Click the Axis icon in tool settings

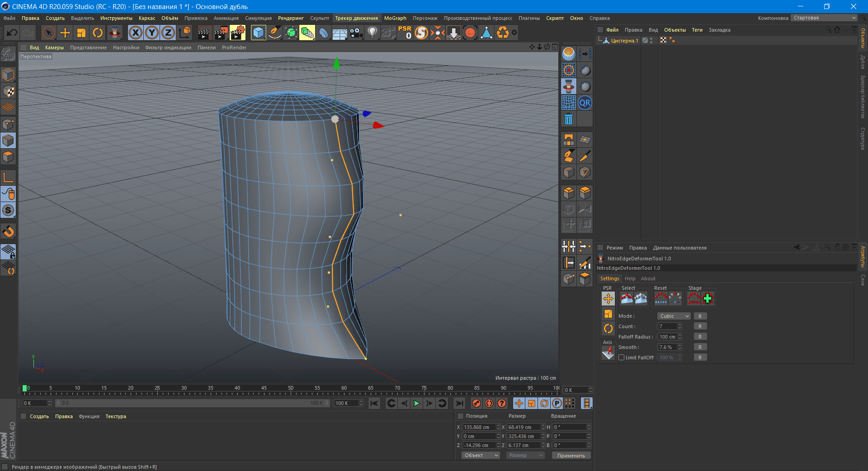(608, 353)
